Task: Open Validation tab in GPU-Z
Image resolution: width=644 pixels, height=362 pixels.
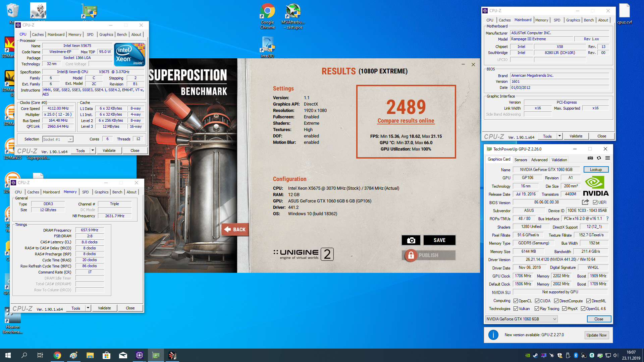Action: (x=559, y=160)
